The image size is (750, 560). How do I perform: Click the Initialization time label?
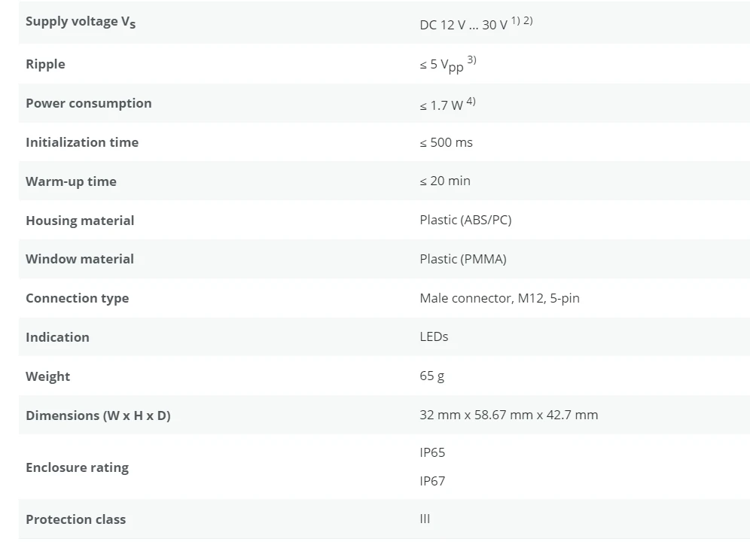82,142
